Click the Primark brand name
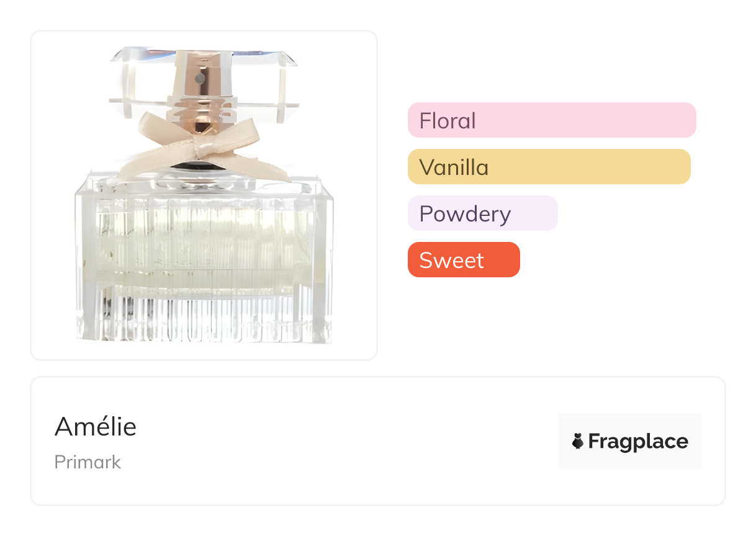The image size is (756, 536). click(x=88, y=462)
